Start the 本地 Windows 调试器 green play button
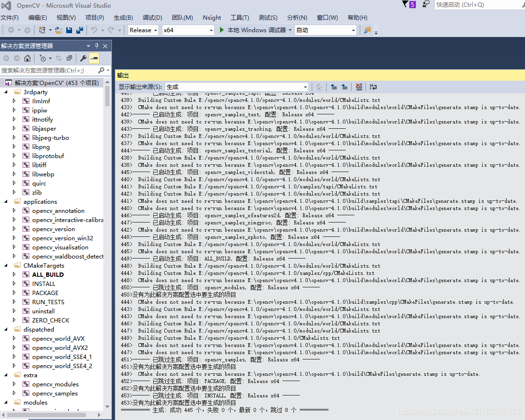The height and width of the screenshot is (420, 525). point(221,30)
